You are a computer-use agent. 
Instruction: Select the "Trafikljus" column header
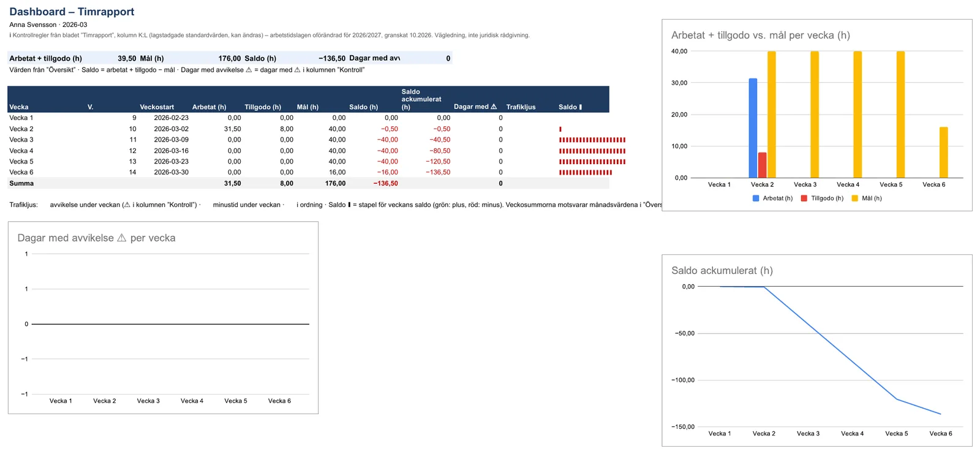pyautogui.click(x=521, y=107)
